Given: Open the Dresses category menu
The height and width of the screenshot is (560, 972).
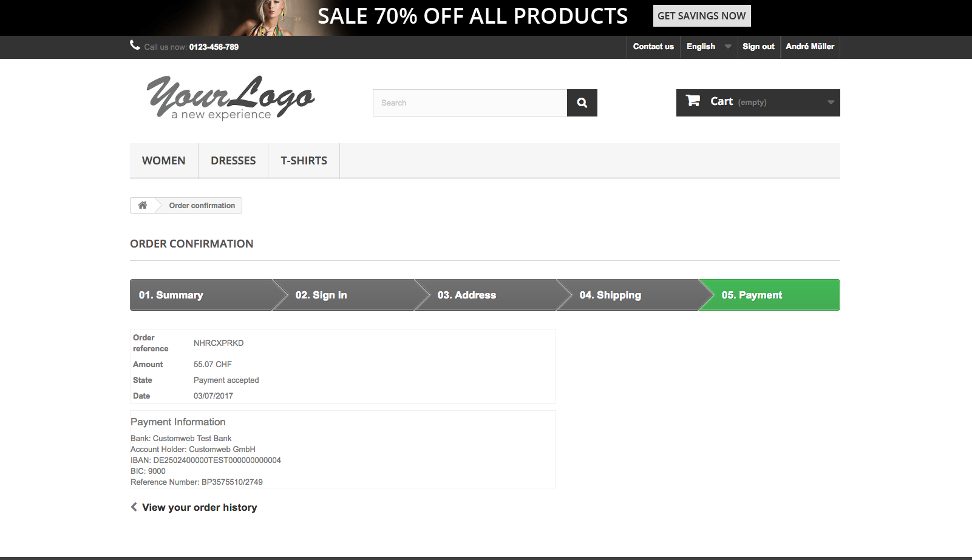Looking at the screenshot, I should [233, 161].
